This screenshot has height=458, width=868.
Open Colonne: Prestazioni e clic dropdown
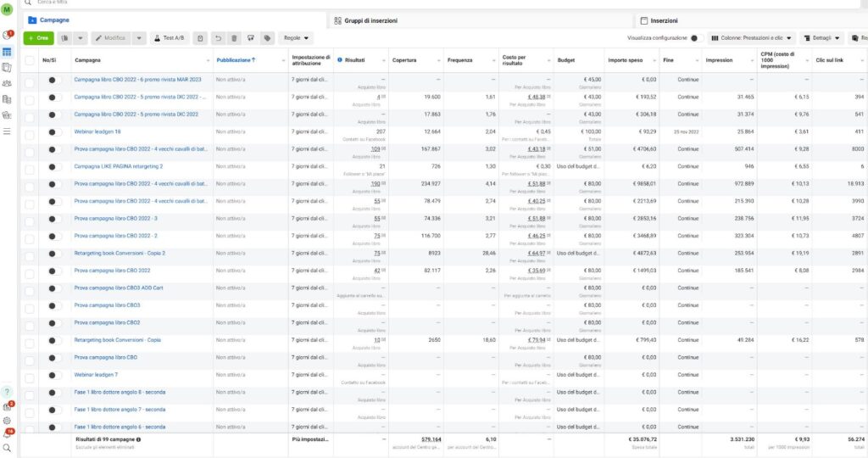click(751, 38)
